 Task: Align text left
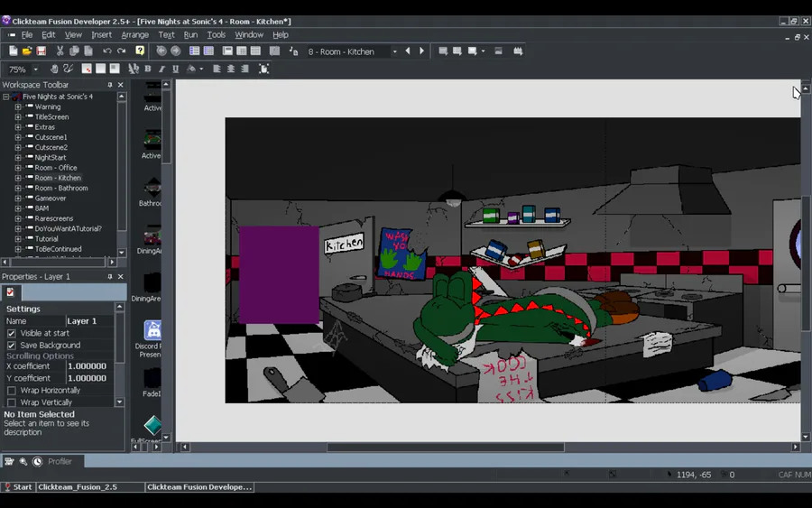(217, 69)
